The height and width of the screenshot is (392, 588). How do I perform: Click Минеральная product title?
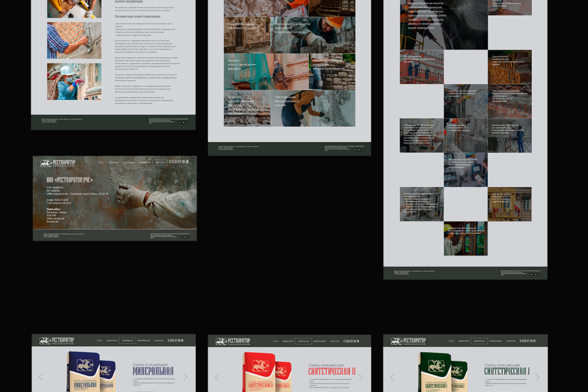click(153, 371)
